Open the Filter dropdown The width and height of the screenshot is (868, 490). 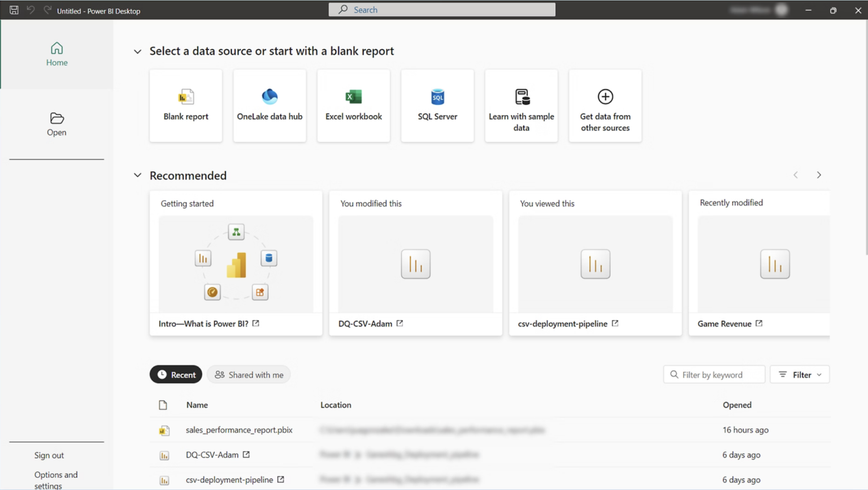(800, 375)
